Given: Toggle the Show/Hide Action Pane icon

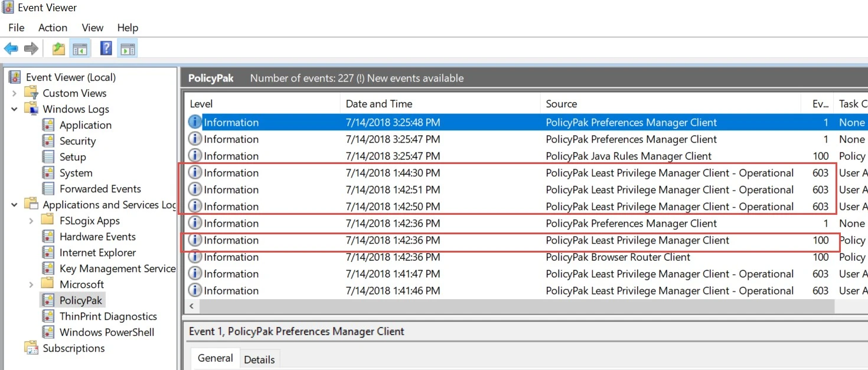Looking at the screenshot, I should coord(128,48).
